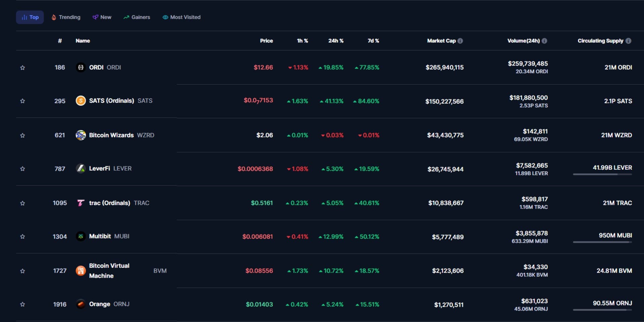Click the ORDI coin logo
Viewport: 644px width, 322px height.
tap(80, 67)
